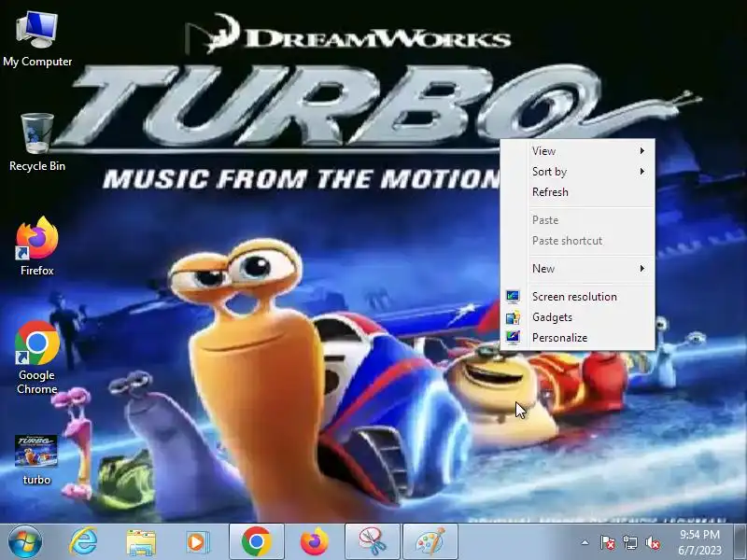Click the Screen resolution monitor icon
This screenshot has height=560, width=747.
pos(513,297)
